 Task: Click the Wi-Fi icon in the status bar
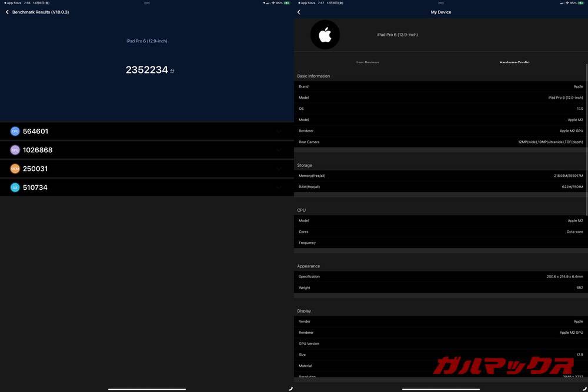point(272,2)
